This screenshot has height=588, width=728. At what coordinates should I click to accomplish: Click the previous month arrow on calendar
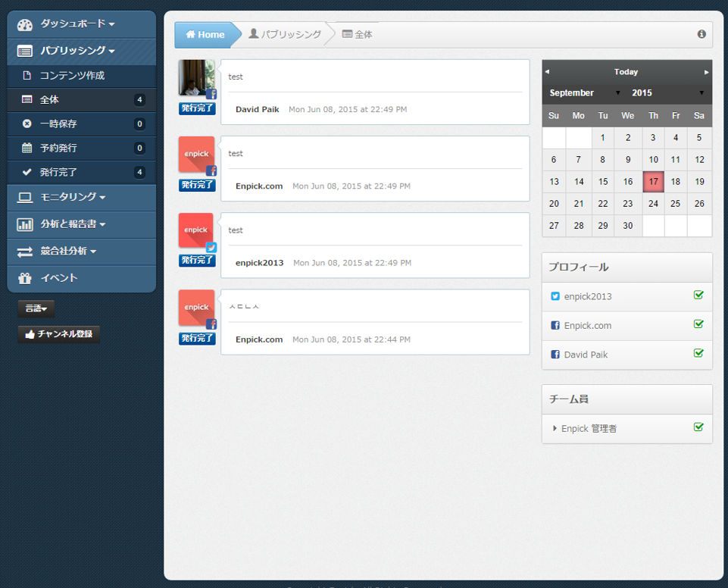548,72
